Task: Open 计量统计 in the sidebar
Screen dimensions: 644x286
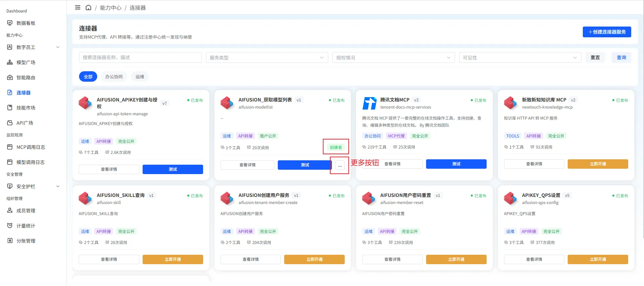Action: [x=26, y=226]
